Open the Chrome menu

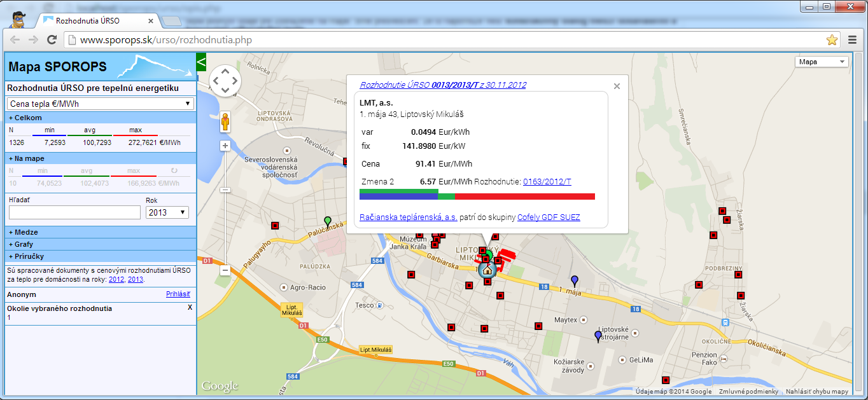click(x=853, y=40)
